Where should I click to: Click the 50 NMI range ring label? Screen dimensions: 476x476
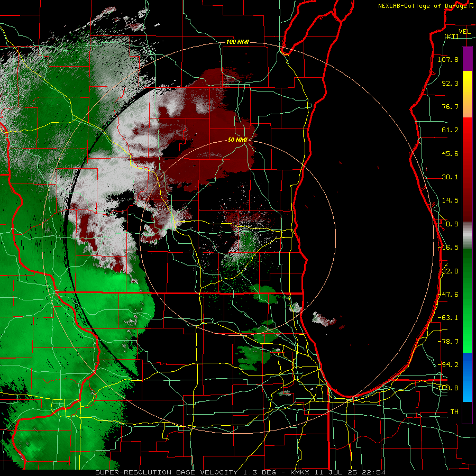coord(237,140)
